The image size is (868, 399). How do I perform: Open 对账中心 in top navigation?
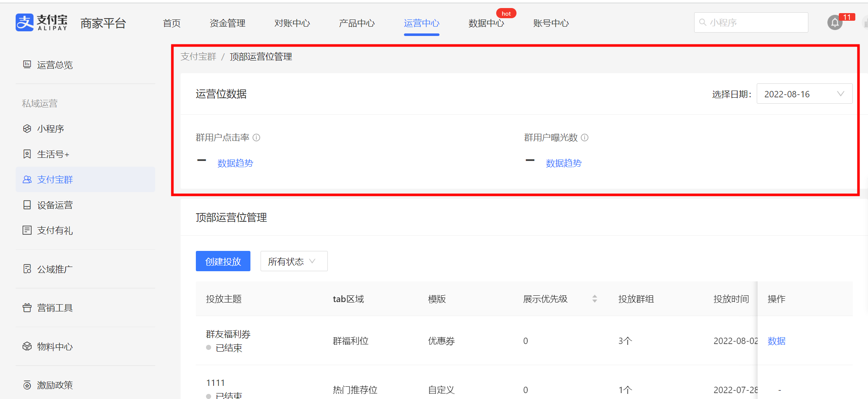click(x=292, y=23)
